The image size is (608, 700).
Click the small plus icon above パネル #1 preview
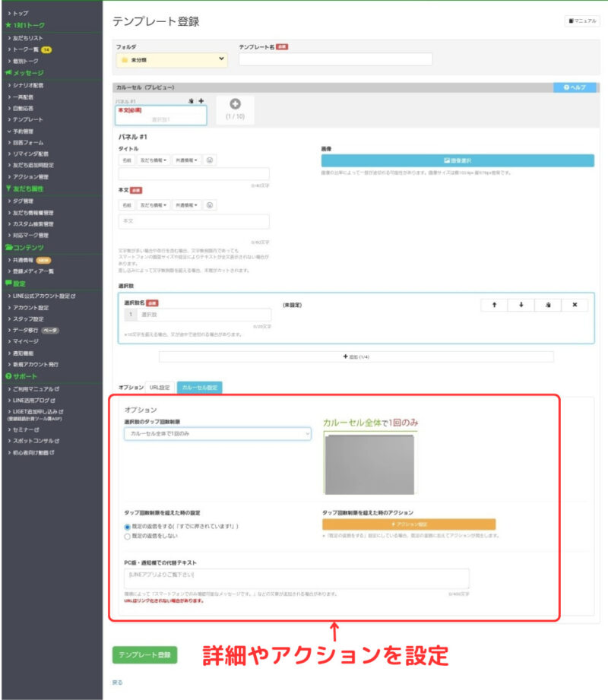pyautogui.click(x=201, y=101)
